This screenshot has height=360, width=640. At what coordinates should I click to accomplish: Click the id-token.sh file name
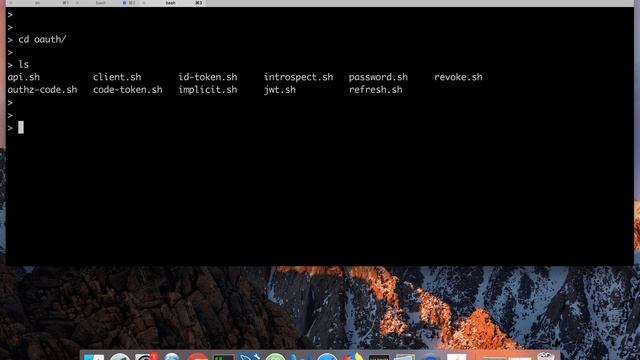coord(207,77)
